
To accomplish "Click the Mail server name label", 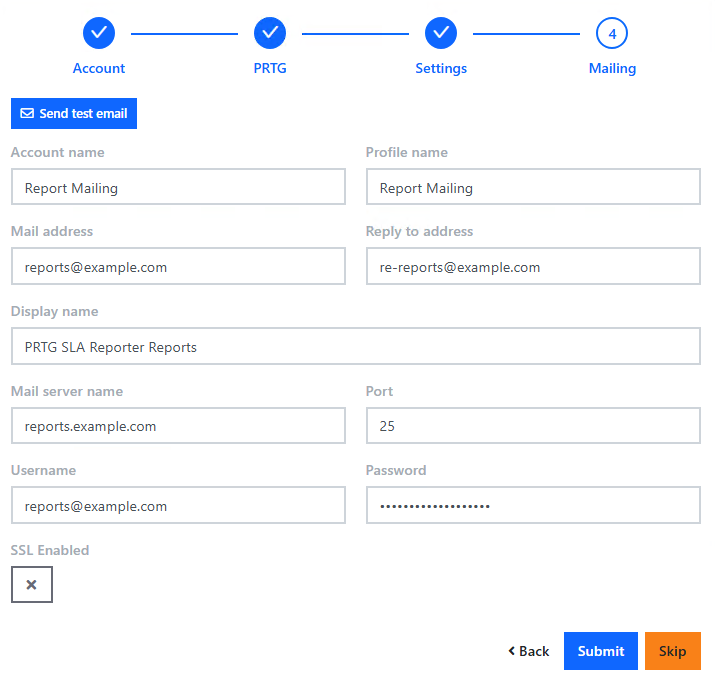I will click(x=67, y=391).
